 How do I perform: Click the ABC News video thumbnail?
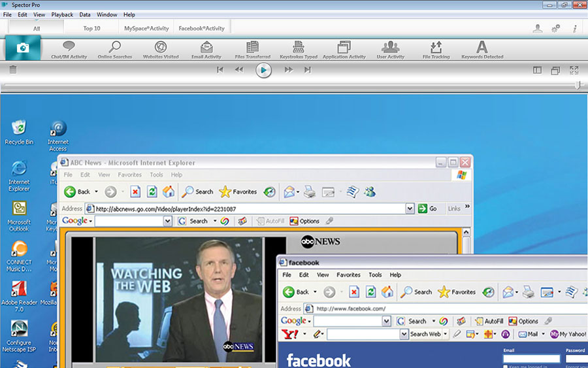(179, 299)
